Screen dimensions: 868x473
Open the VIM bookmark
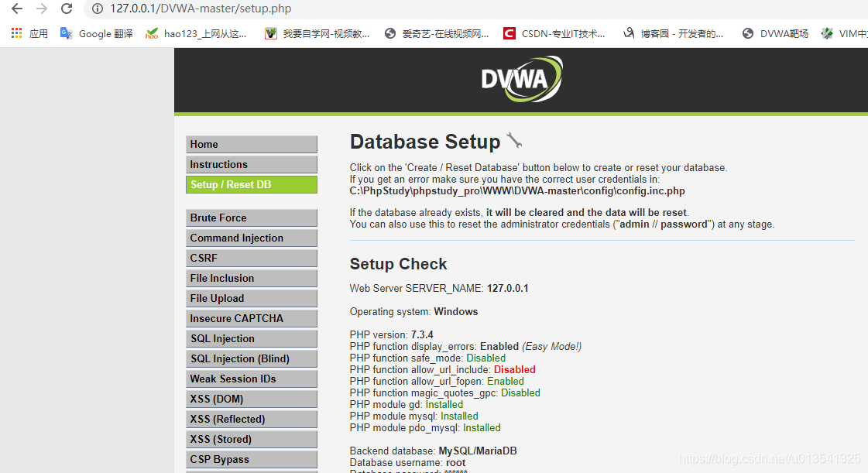pyautogui.click(x=845, y=33)
